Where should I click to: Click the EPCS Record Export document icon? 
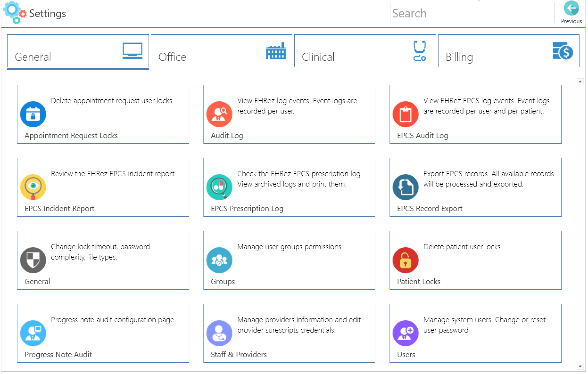pyautogui.click(x=406, y=187)
